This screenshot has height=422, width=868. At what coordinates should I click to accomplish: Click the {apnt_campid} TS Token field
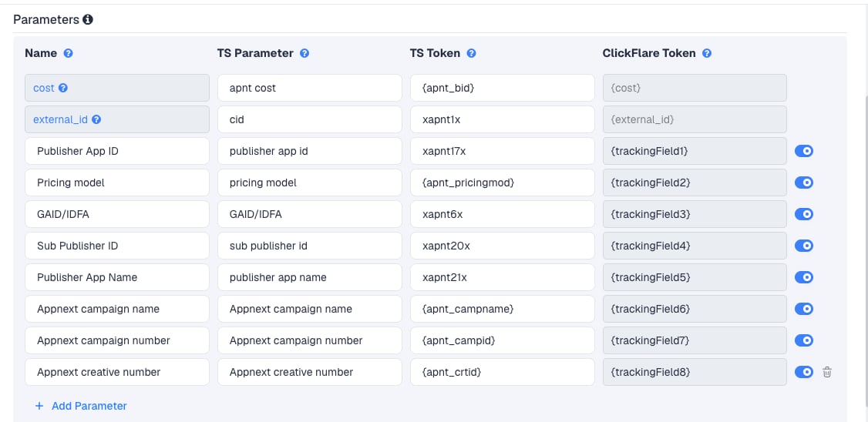(503, 340)
